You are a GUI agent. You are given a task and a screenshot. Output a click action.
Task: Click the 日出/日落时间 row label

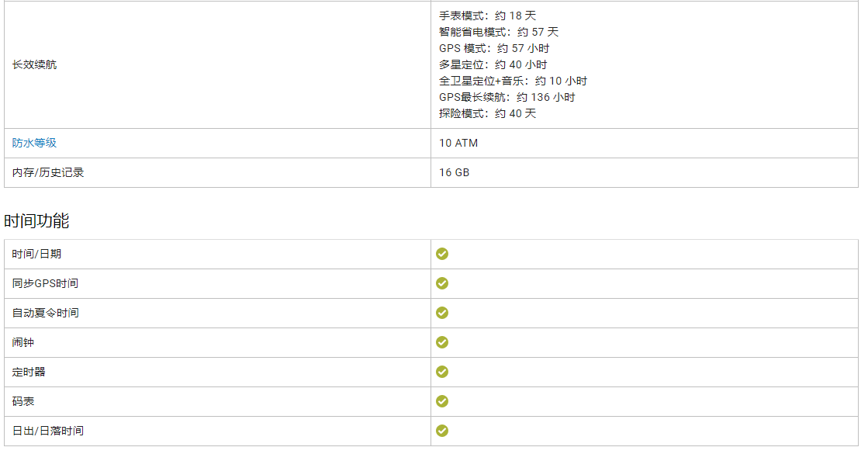tap(48, 431)
